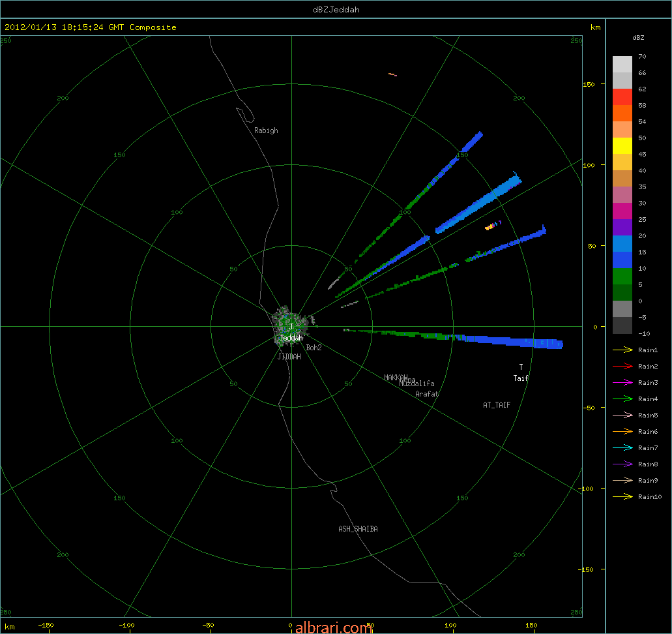Image resolution: width=672 pixels, height=634 pixels.
Task: Click the tan Rain9 arrow icon
Action: [622, 481]
